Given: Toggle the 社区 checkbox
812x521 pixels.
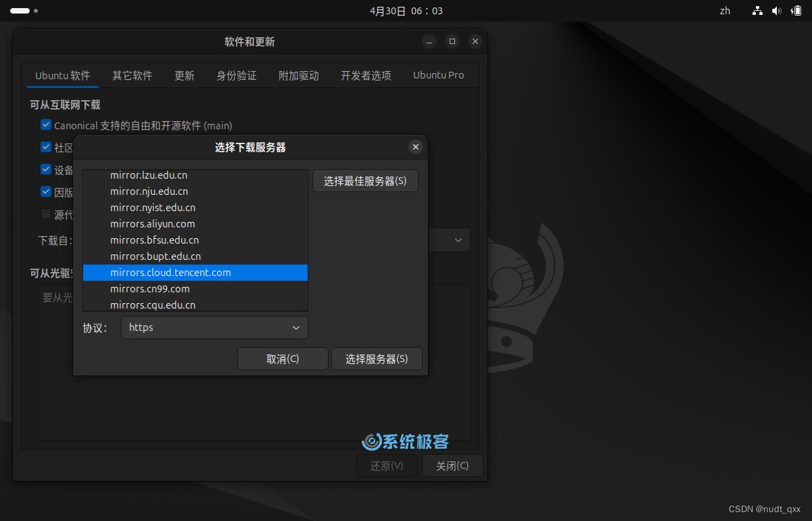Looking at the screenshot, I should pos(46,147).
